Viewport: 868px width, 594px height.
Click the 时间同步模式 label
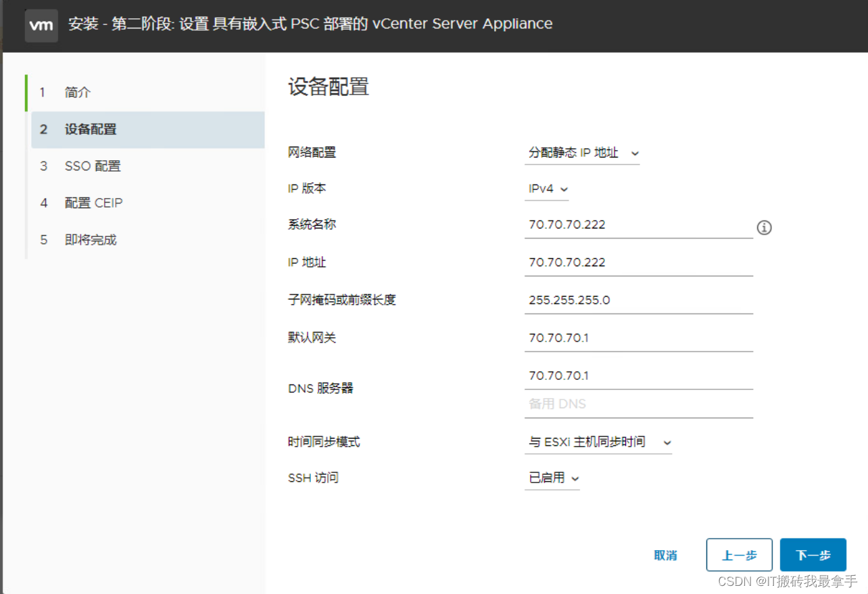324,443
